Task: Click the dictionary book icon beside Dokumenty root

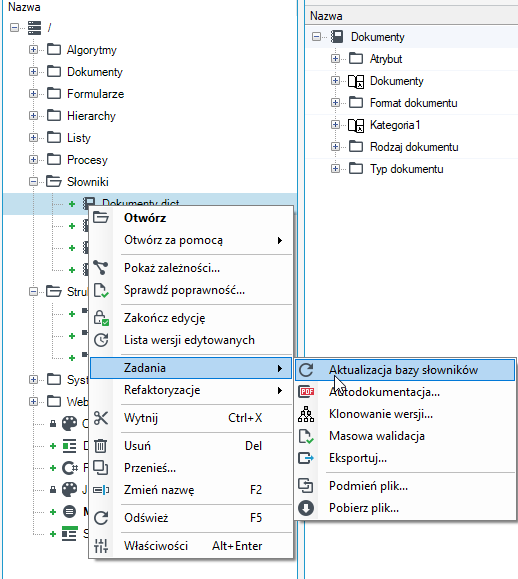Action: 337,37
